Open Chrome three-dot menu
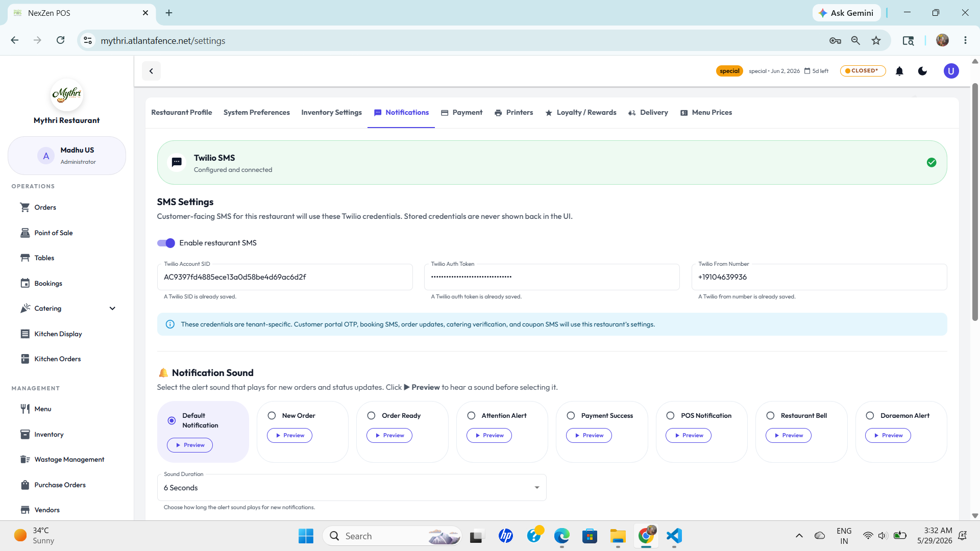The height and width of the screenshot is (551, 980). coord(965,40)
